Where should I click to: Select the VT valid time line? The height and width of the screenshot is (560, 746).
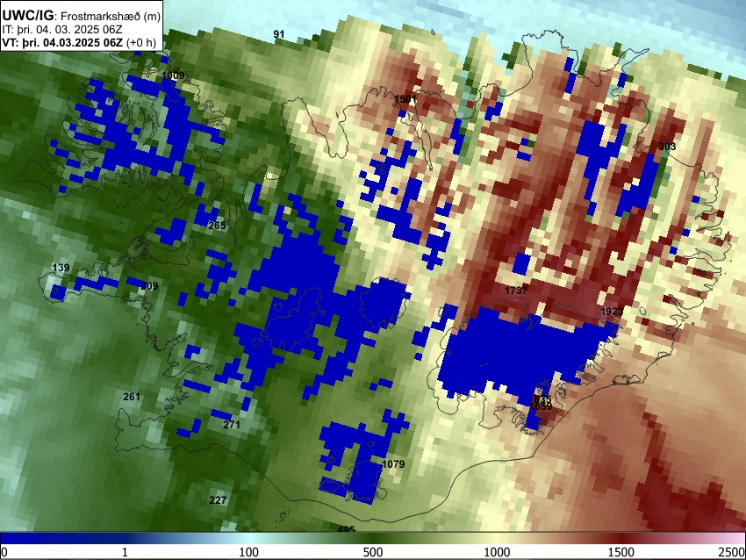pos(79,42)
